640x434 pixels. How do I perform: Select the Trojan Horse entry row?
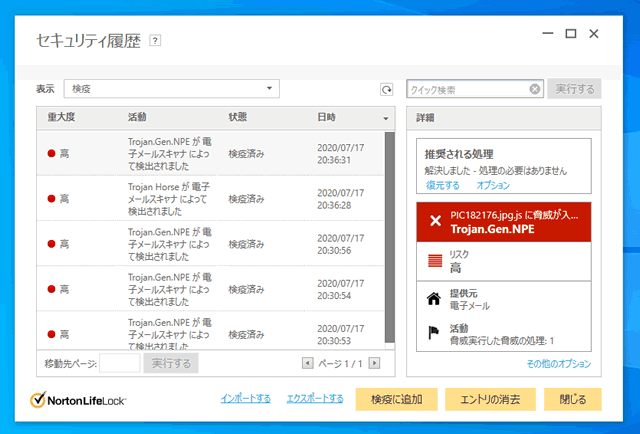coord(211,199)
